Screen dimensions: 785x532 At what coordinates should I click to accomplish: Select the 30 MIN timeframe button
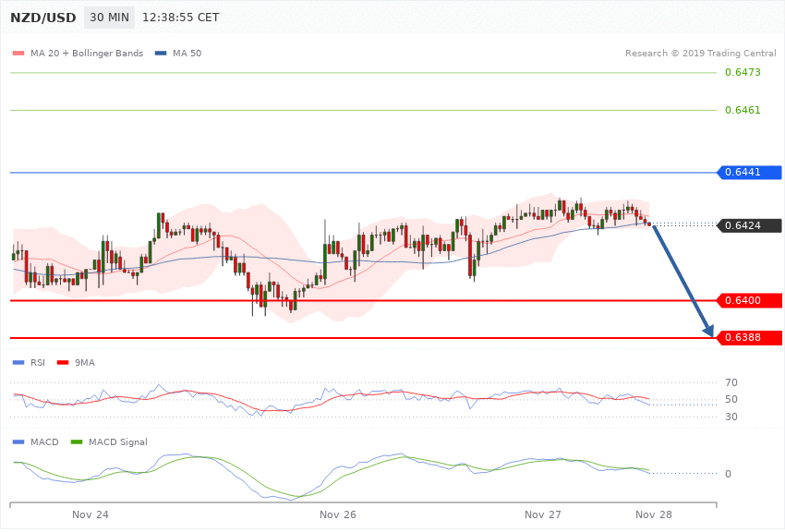[x=109, y=18]
